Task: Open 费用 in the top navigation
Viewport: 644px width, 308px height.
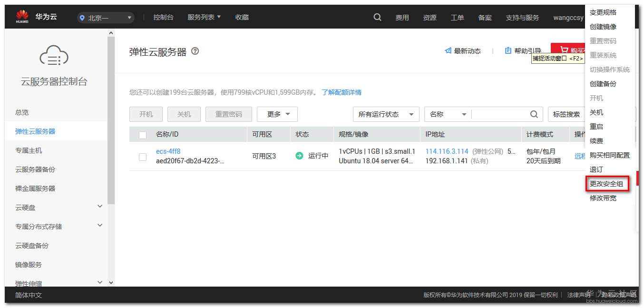Action: pos(402,18)
